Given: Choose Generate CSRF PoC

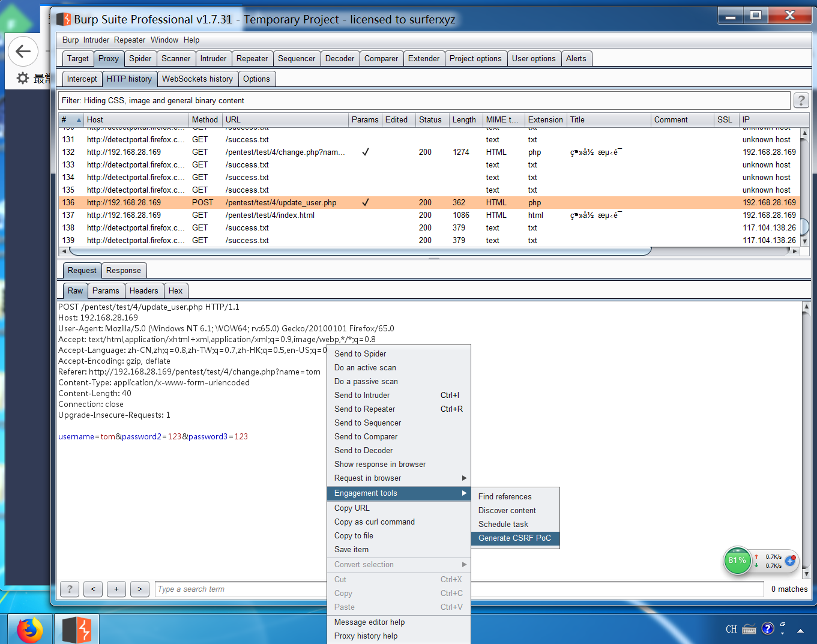Looking at the screenshot, I should [515, 538].
